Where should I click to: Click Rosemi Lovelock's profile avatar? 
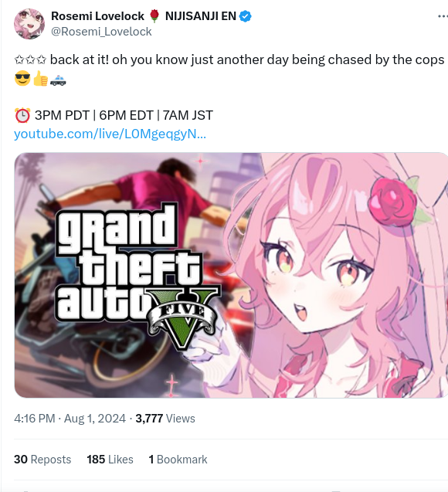[x=29, y=24]
